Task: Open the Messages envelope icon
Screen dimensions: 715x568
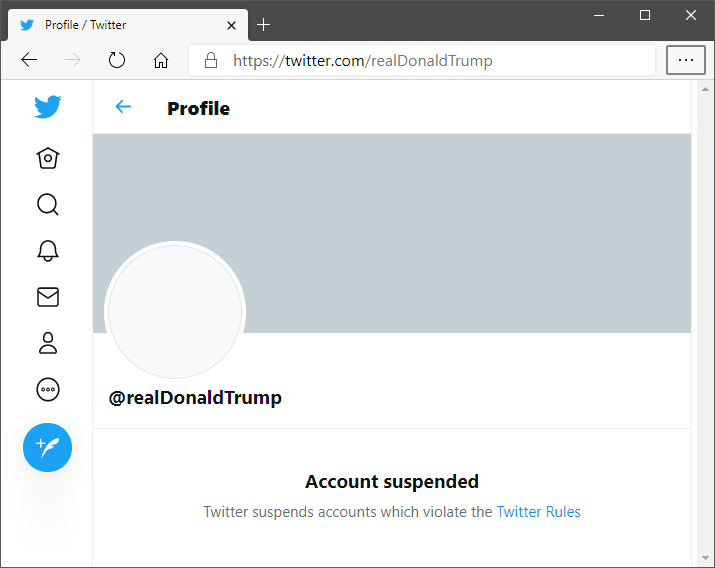Action: [x=47, y=297]
